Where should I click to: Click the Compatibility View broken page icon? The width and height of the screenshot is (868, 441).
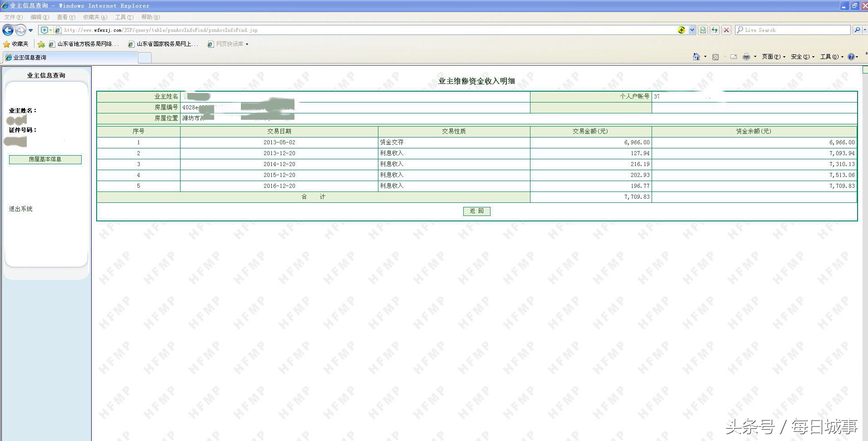[703, 30]
